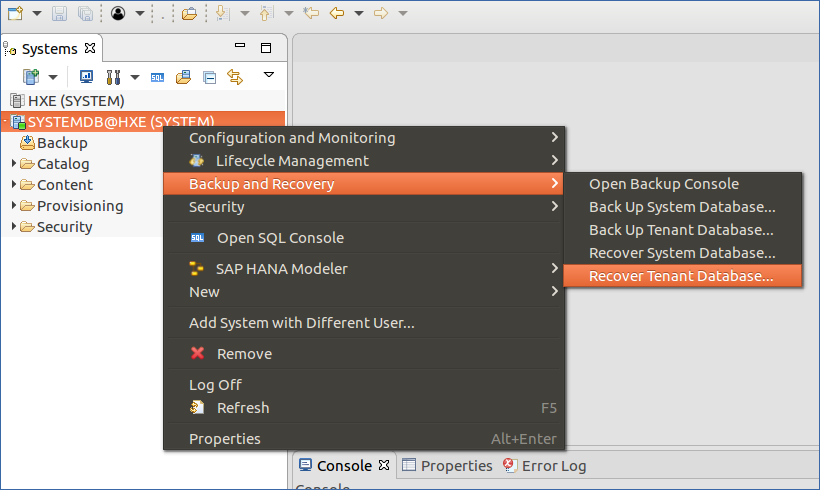Open the Forward history dropdown arrow

point(403,13)
